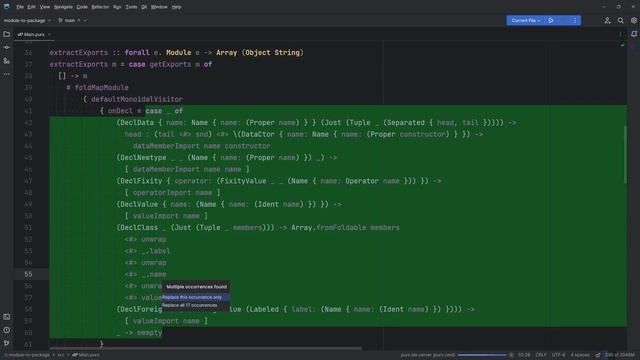Run current file with the play icon
Viewport: 640px width, 360px height.
pyautogui.click(x=551, y=20)
